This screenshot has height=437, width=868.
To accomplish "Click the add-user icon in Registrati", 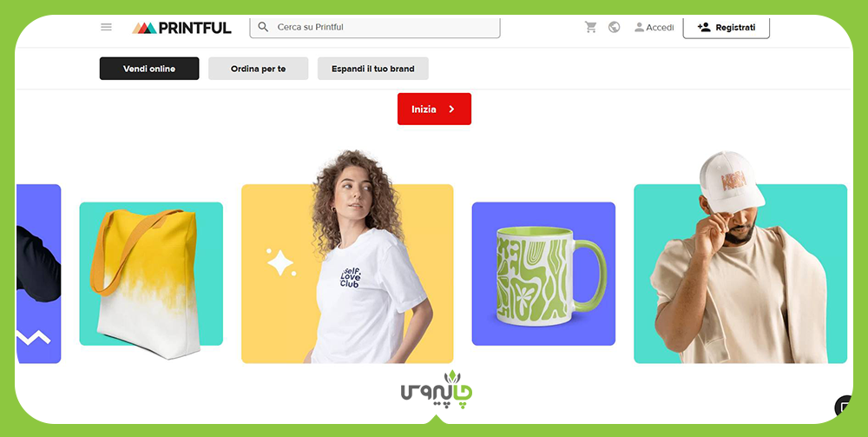I will [x=704, y=27].
